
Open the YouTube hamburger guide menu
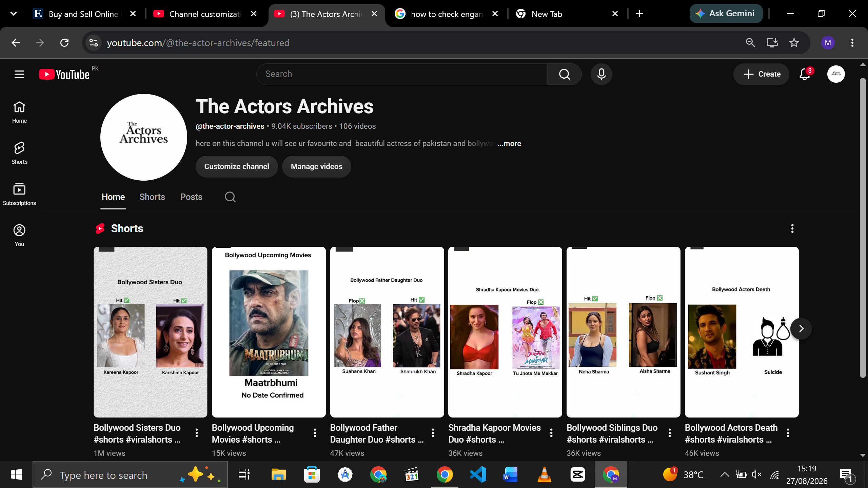[x=19, y=74]
